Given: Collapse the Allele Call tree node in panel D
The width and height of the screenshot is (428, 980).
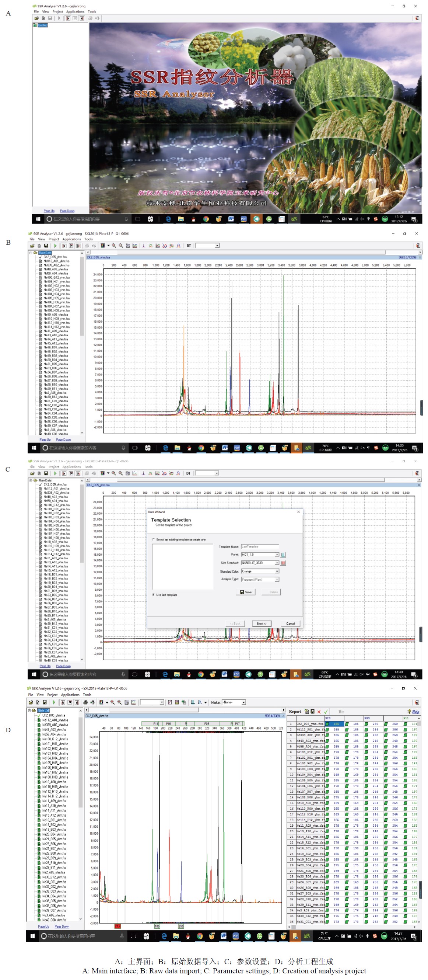Looking at the screenshot, I should [29, 710].
